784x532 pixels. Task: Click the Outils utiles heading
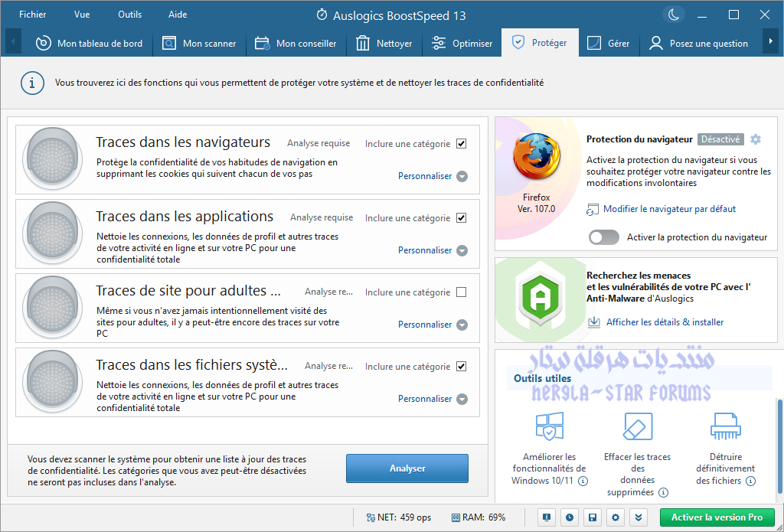point(542,378)
